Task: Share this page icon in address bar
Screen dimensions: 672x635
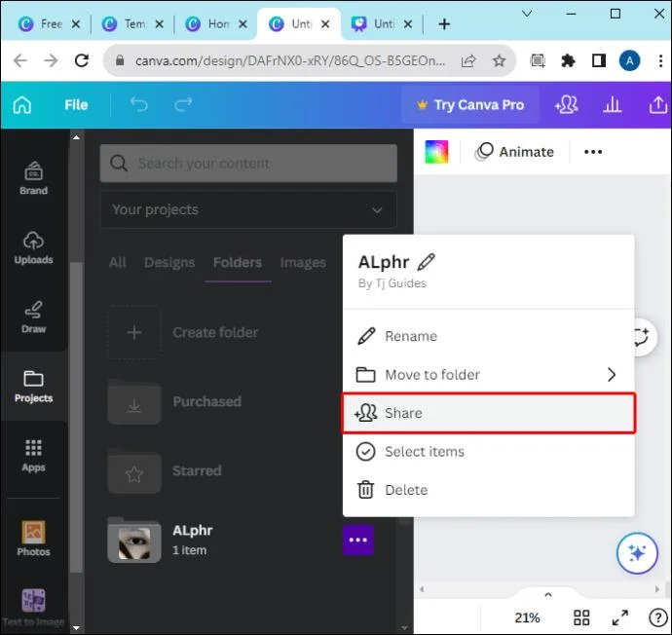Action: tap(468, 60)
